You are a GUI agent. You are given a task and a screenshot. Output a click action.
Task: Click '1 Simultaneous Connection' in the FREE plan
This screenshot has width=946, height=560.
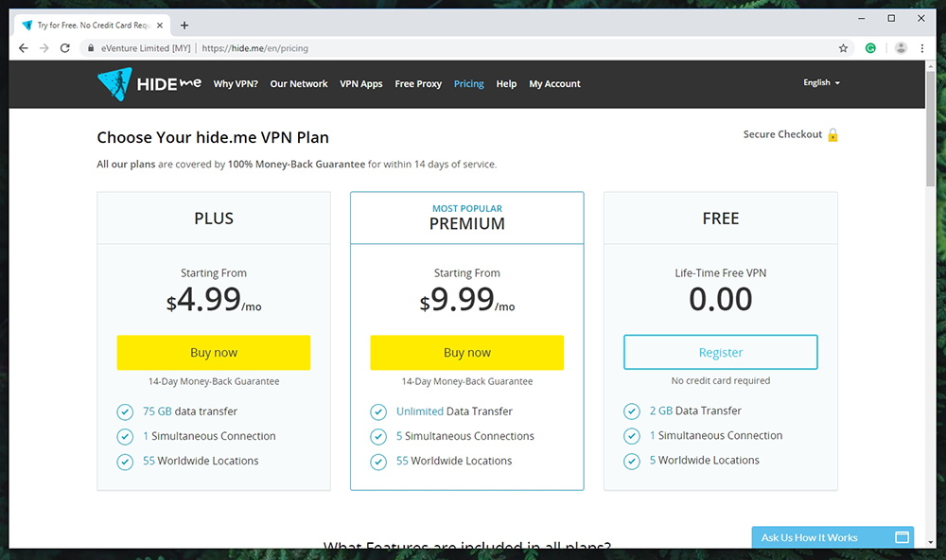(x=715, y=436)
